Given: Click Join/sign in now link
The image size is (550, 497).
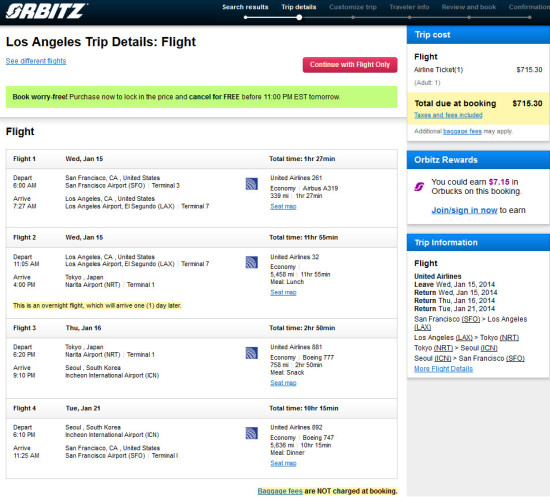Looking at the screenshot, I should point(464,210).
